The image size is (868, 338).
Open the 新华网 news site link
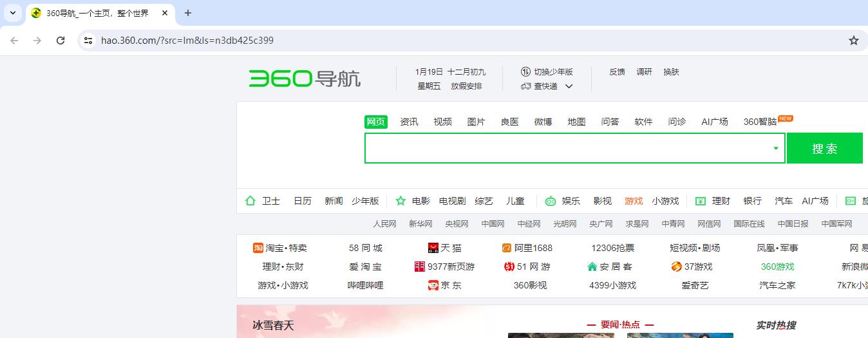420,224
